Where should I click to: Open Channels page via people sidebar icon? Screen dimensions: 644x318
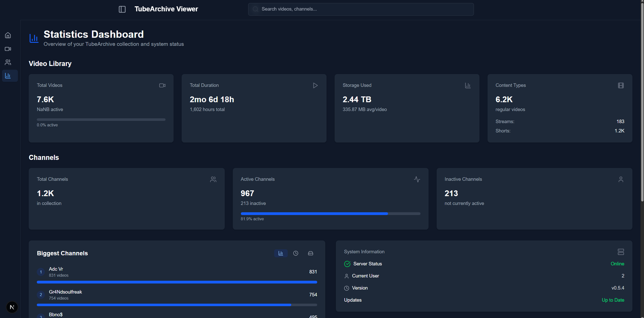pos(8,62)
